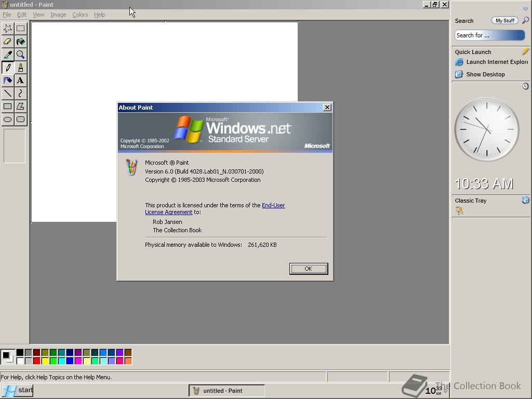Pick the orange color swatch
The height and width of the screenshot is (399, 532).
coord(128,361)
